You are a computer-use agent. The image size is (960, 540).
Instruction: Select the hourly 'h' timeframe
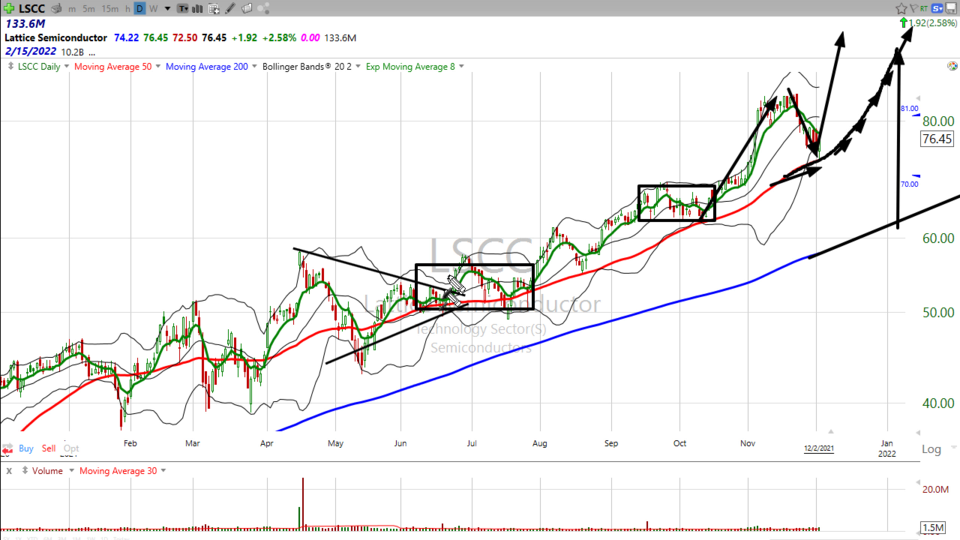pyautogui.click(x=127, y=9)
